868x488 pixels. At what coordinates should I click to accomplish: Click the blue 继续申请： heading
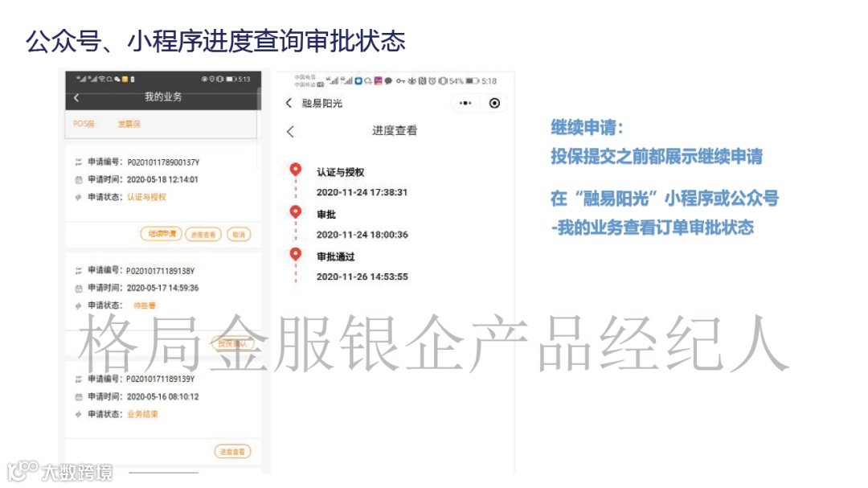click(587, 128)
